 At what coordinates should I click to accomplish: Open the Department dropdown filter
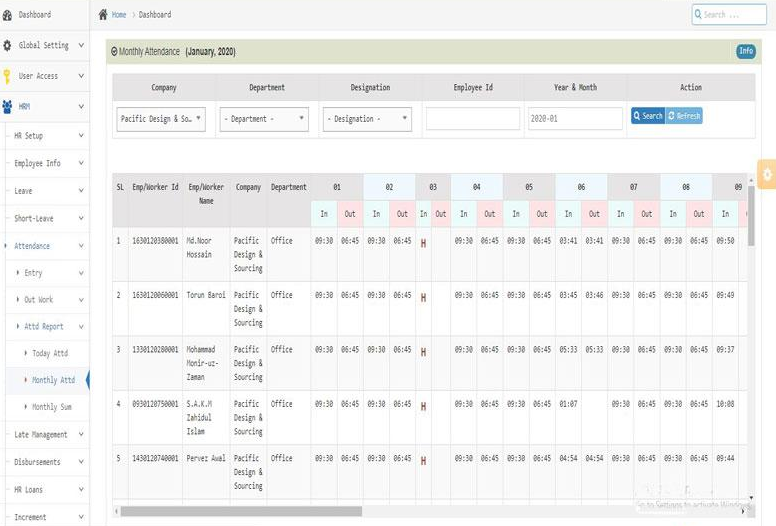[264, 119]
